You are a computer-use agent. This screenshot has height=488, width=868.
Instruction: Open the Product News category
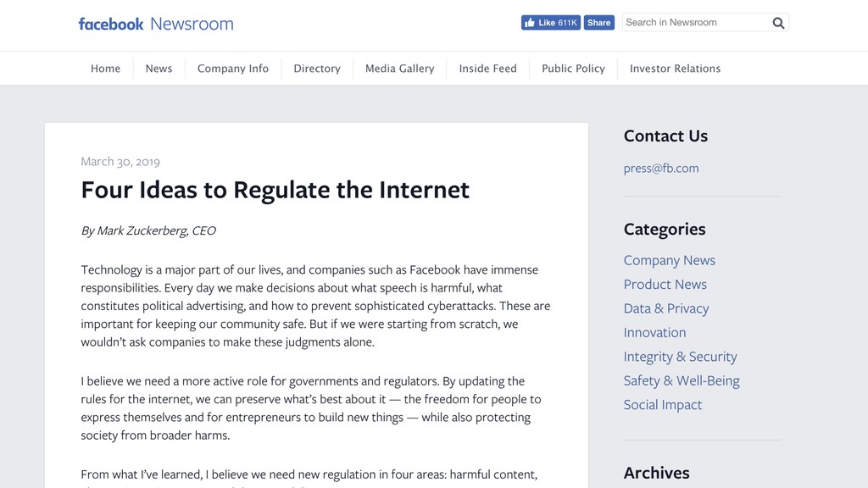(x=665, y=285)
